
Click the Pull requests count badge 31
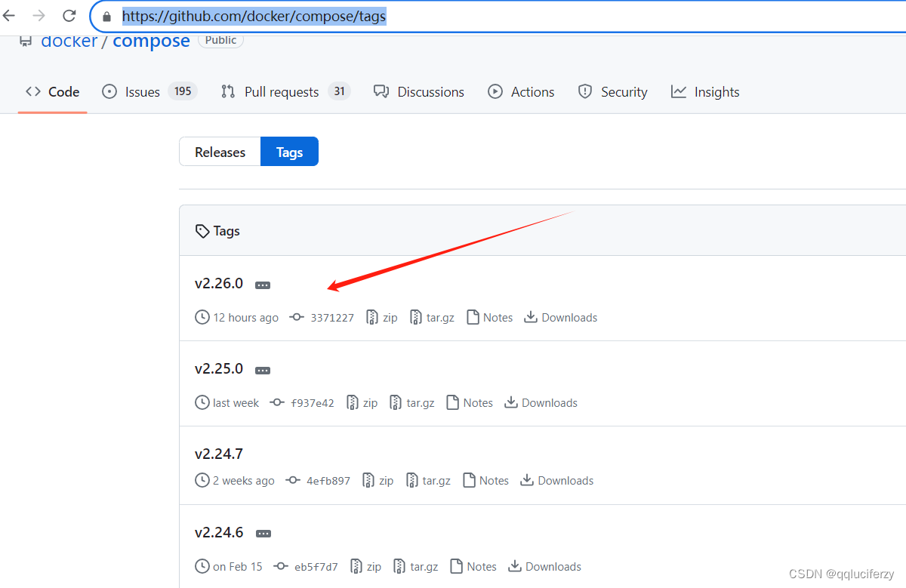coord(340,91)
